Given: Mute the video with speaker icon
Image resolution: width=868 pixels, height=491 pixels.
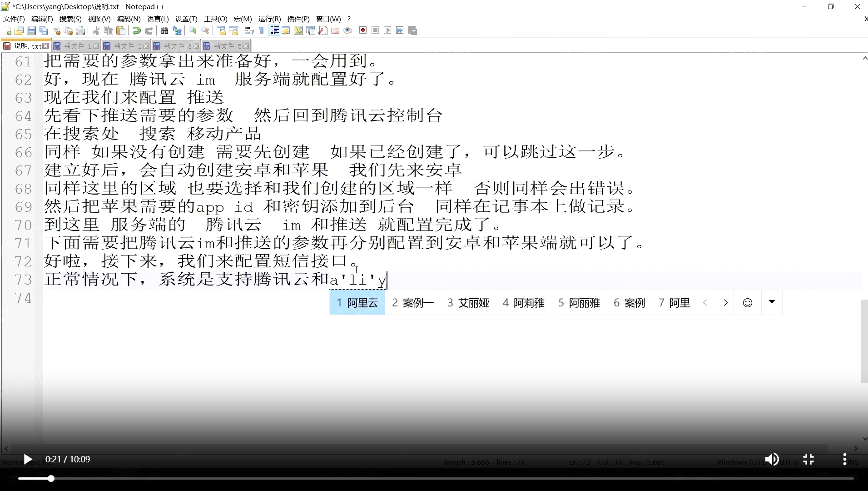Looking at the screenshot, I should click(772, 460).
